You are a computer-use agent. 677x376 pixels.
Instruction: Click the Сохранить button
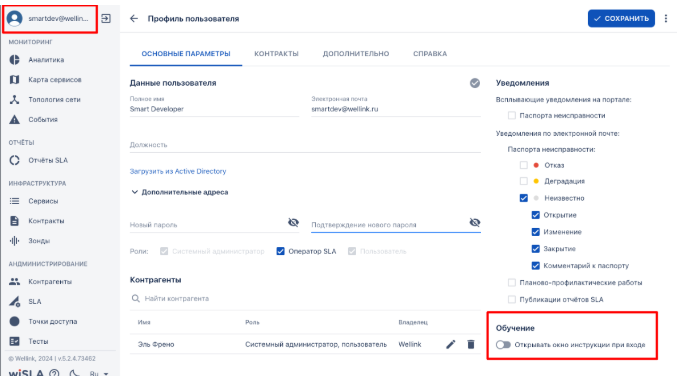(x=621, y=19)
